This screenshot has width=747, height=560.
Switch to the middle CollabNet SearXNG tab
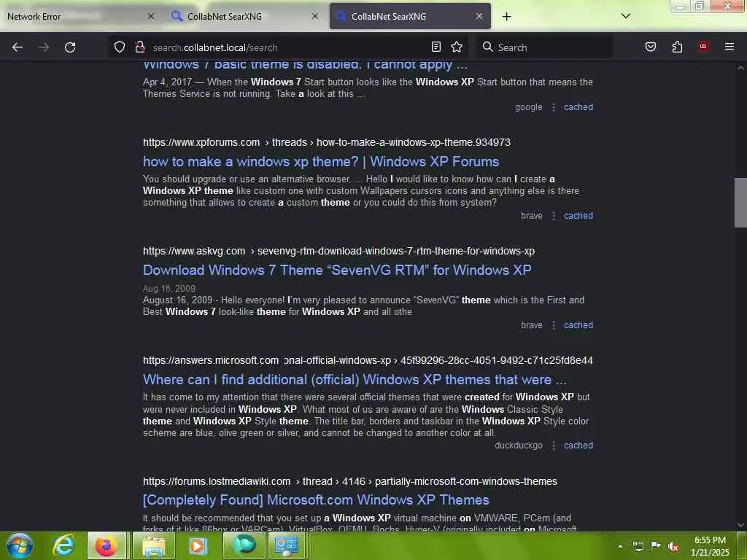tap(245, 17)
